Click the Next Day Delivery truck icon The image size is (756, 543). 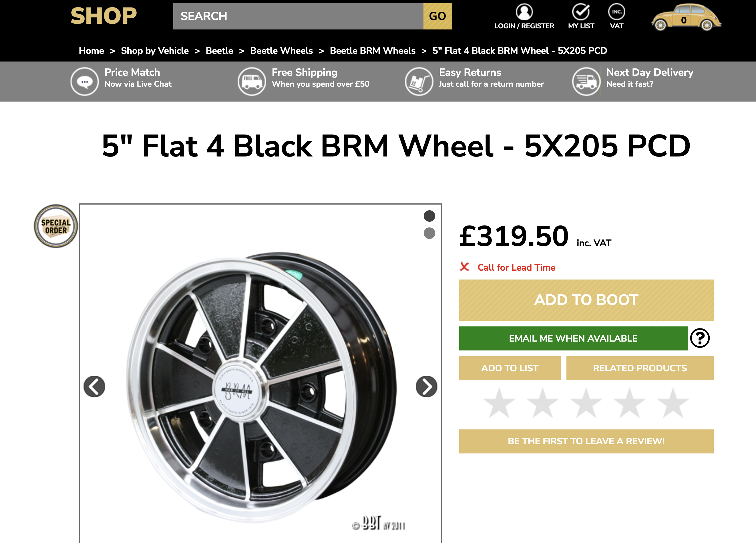point(586,81)
